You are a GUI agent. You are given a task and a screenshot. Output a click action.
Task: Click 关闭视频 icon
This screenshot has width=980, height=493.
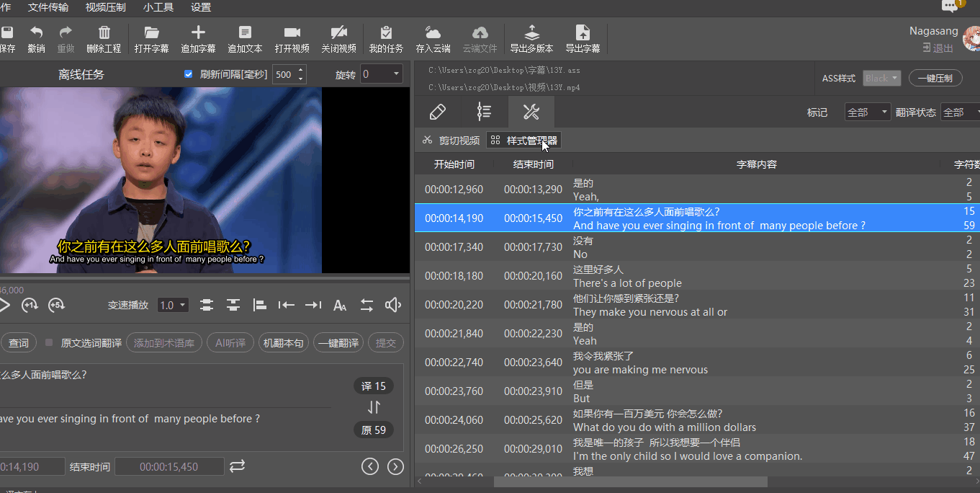338,32
